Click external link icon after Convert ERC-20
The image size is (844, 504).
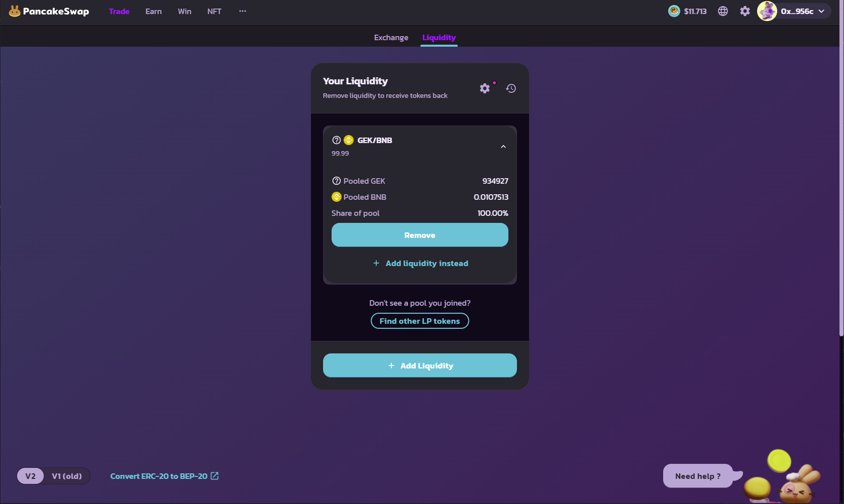click(215, 476)
